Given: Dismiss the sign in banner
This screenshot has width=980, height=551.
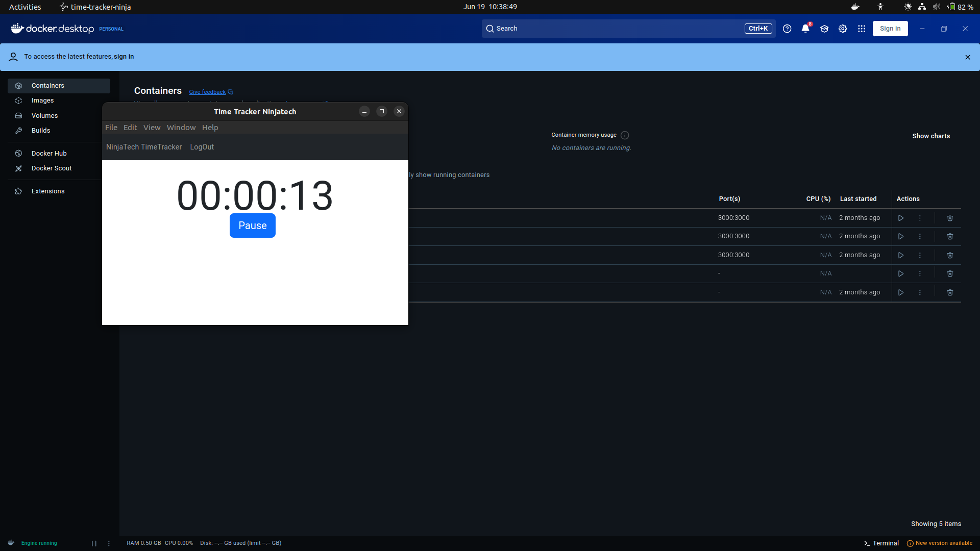Looking at the screenshot, I should click(x=968, y=57).
